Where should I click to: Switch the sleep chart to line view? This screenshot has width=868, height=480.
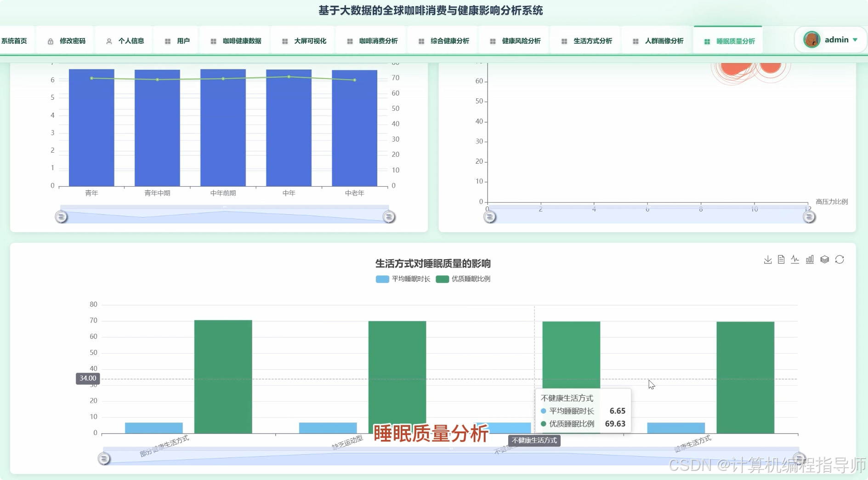tap(795, 259)
